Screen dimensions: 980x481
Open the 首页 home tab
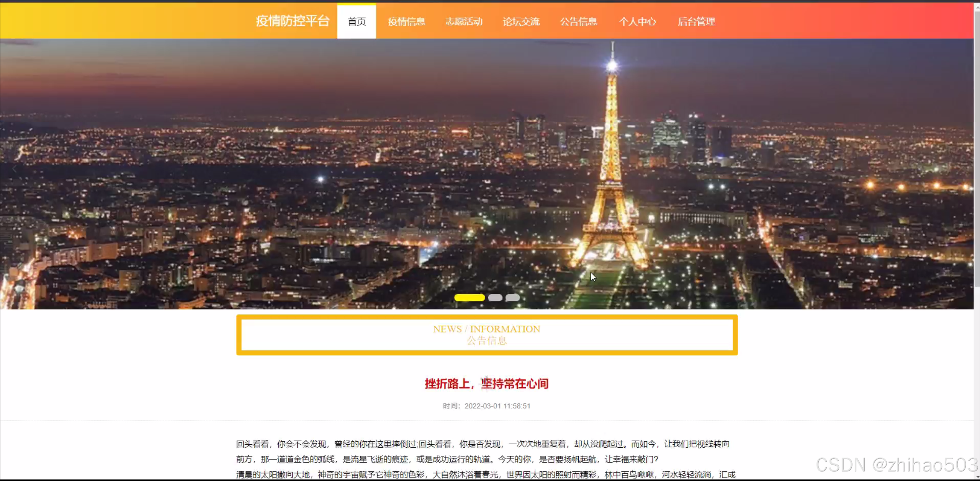click(x=357, y=21)
